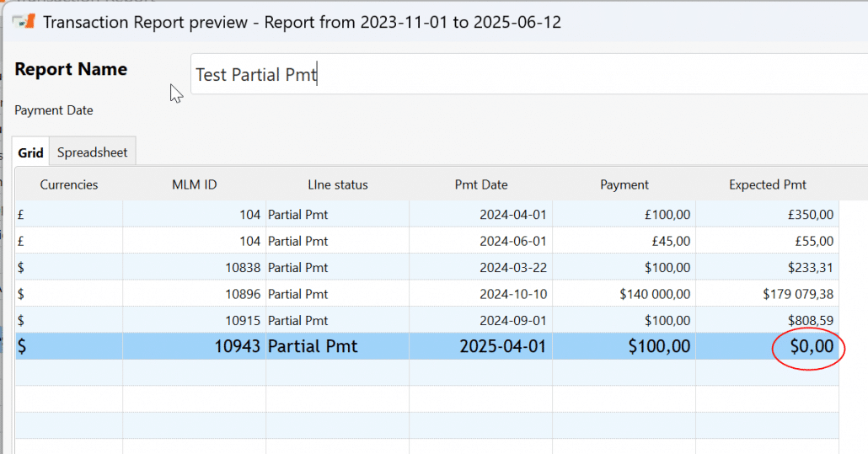
Task: Click the Line status column header
Action: coord(337,184)
